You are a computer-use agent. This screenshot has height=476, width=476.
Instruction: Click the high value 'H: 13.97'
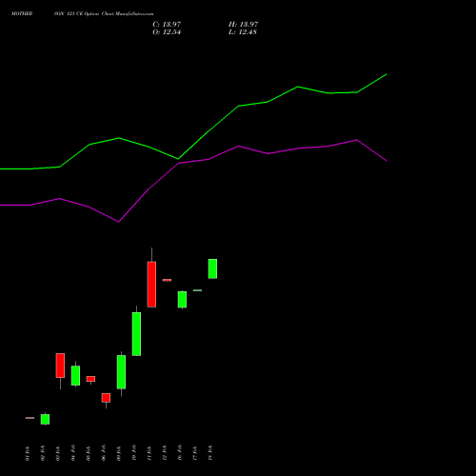tap(244, 25)
